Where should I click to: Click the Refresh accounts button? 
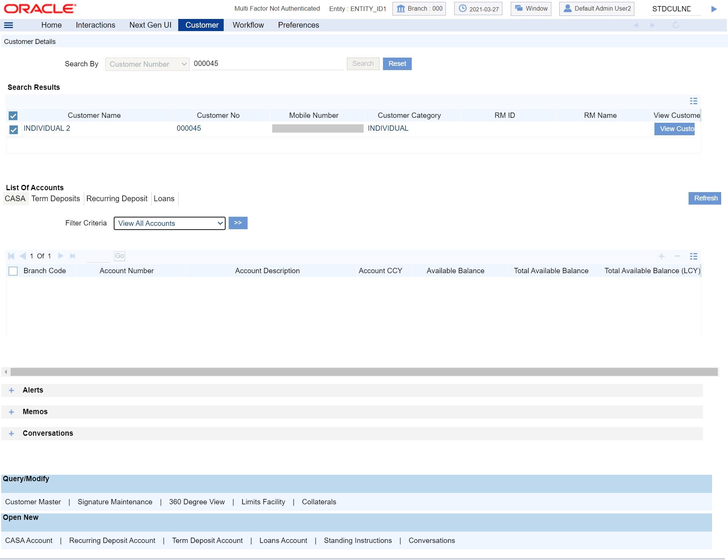click(x=705, y=199)
